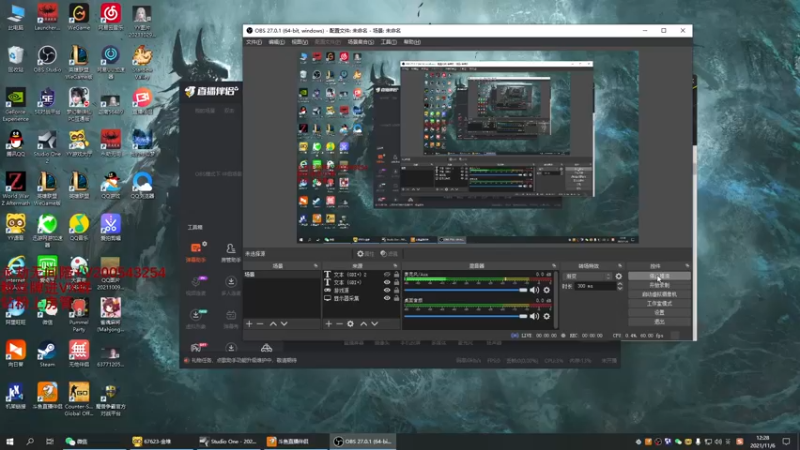Open QQ Music desktop icon

click(x=79, y=228)
